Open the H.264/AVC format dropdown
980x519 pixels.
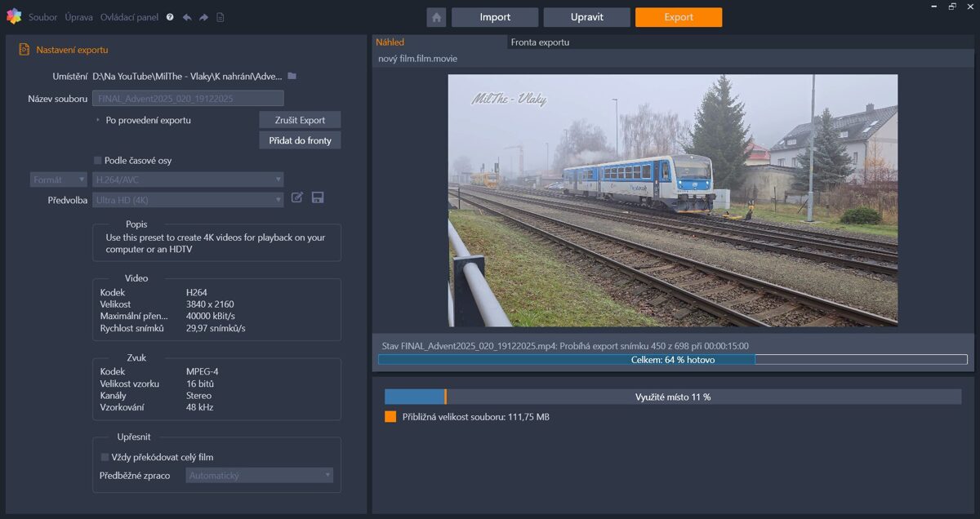[x=188, y=180]
